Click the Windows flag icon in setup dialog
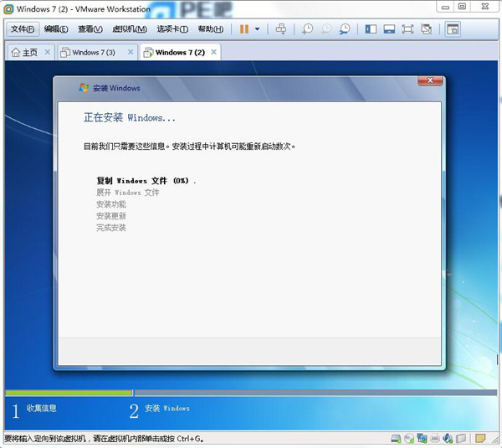502x448 pixels. coord(84,88)
